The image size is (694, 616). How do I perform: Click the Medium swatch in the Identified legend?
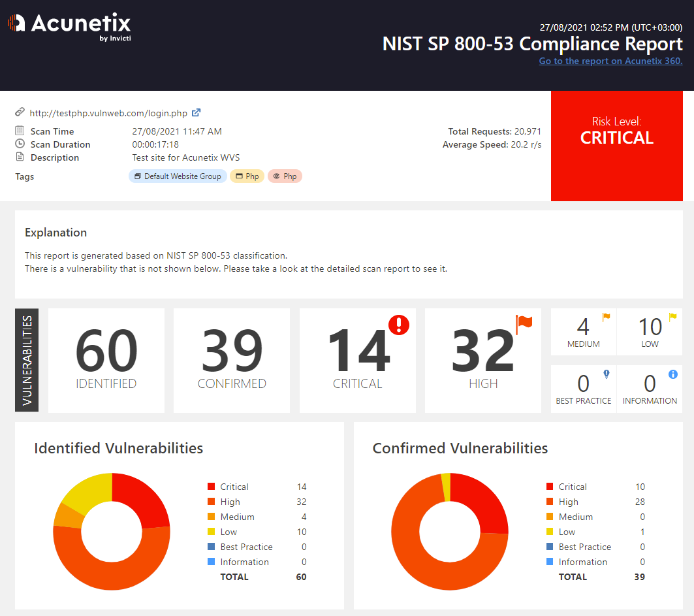(x=211, y=516)
